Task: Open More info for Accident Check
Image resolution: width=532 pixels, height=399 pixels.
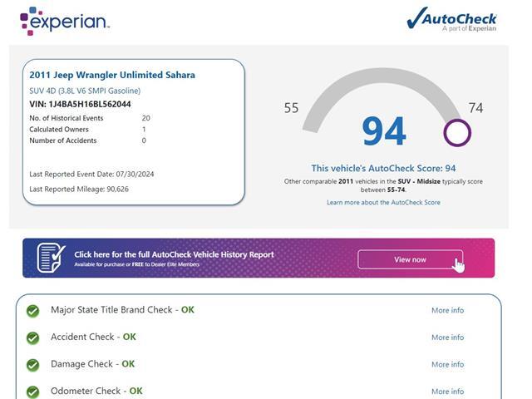Action: 447,337
